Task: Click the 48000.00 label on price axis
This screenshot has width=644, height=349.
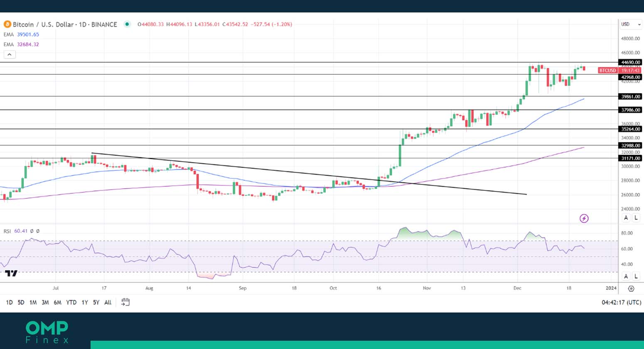Action: coord(630,39)
